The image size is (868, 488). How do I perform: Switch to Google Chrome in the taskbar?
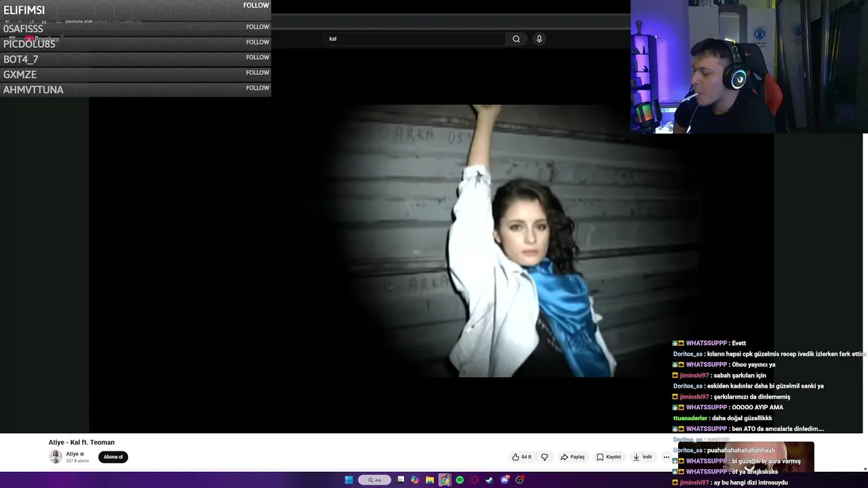click(x=445, y=480)
